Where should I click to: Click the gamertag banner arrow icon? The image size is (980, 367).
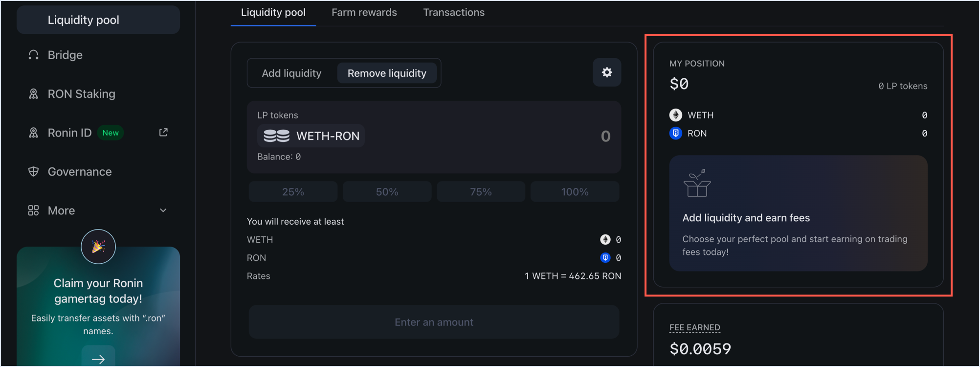98,359
